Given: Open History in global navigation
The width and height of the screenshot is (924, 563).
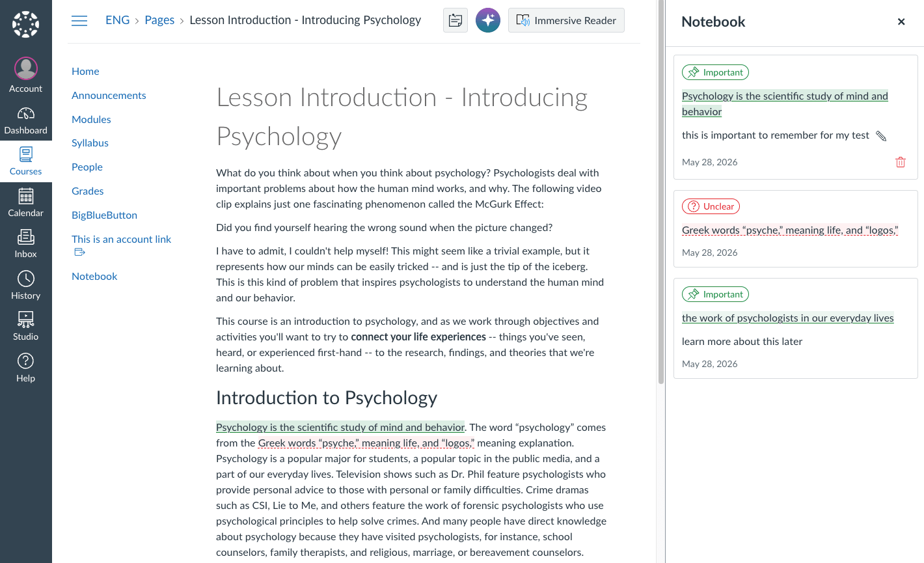Looking at the screenshot, I should [x=25, y=286].
